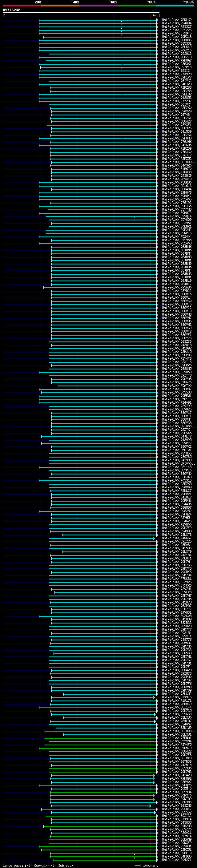This screenshot has height=868, width=197.
Task: Choose the UniRef100_B9SIC4 hit
Action: (x=176, y=71)
